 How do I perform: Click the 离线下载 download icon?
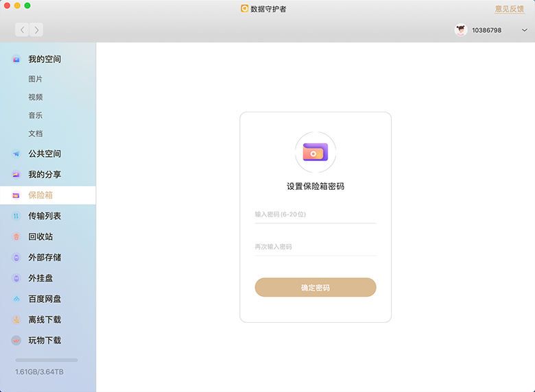[16, 319]
